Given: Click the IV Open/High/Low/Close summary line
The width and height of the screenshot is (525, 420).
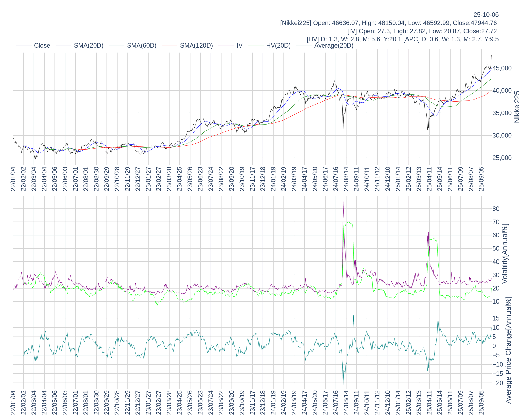Looking at the screenshot, I should tap(422, 31).
